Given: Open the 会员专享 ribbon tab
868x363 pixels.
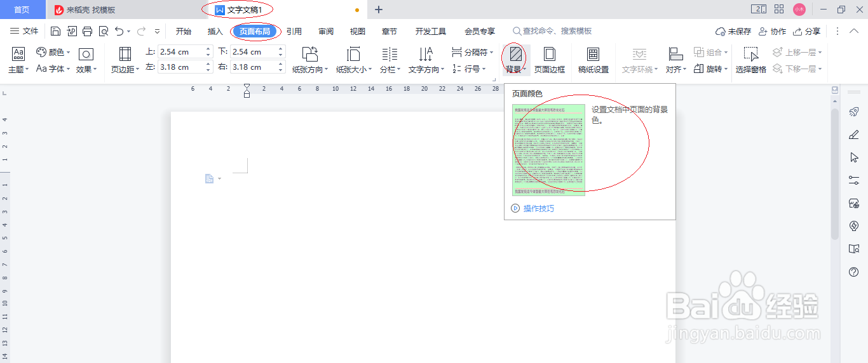Looking at the screenshot, I should point(480,31).
